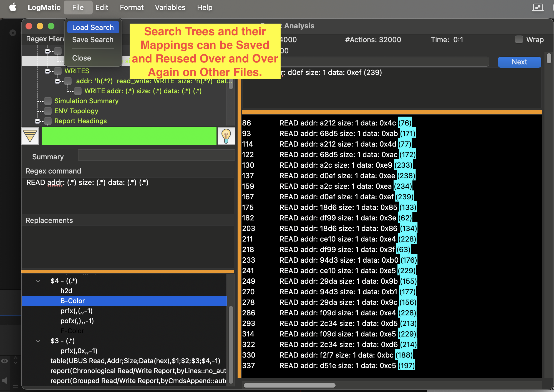This screenshot has height=392, width=554.
Task: Click the vertical scrollbar of the Regex Analysis pane
Action: [x=549, y=59]
